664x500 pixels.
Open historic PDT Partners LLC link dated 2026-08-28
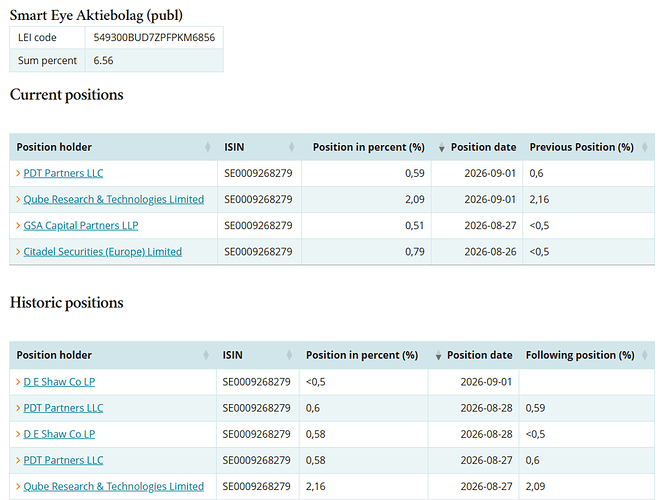pos(63,408)
